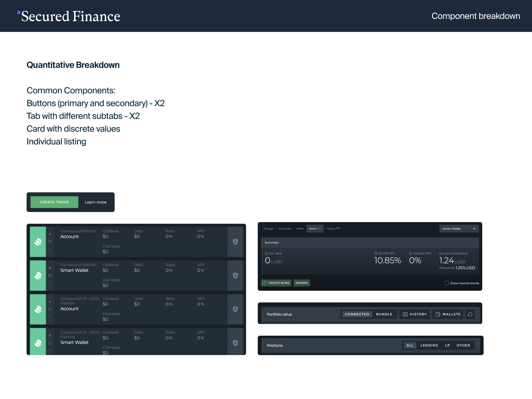This screenshot has width=532, height=399.
Task: Click info icon next to Rebond APY
Action: tap(411, 253)
